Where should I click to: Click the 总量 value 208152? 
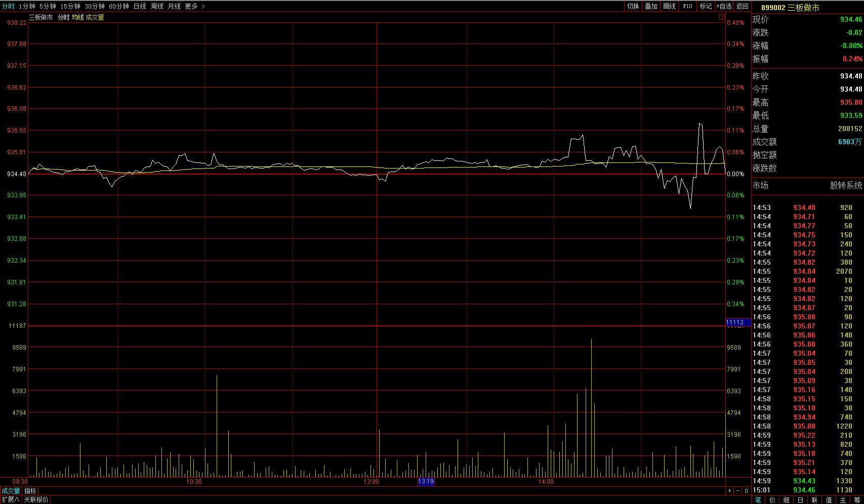(x=850, y=129)
